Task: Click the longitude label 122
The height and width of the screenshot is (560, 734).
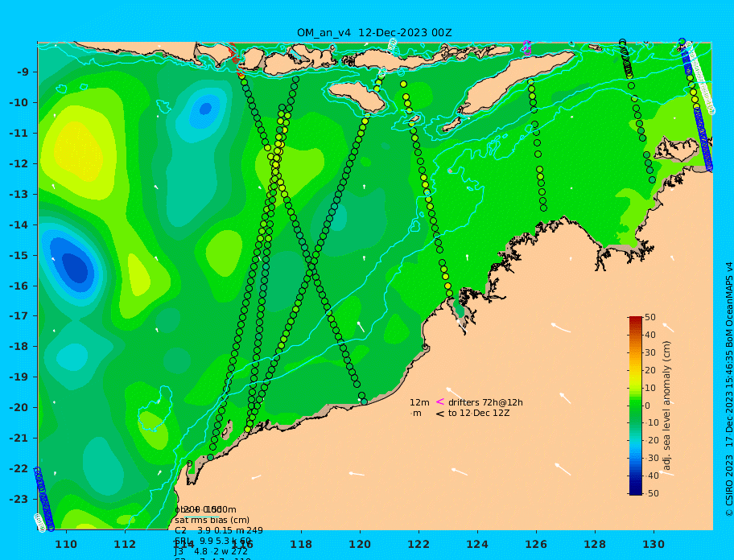Action: coord(419,544)
